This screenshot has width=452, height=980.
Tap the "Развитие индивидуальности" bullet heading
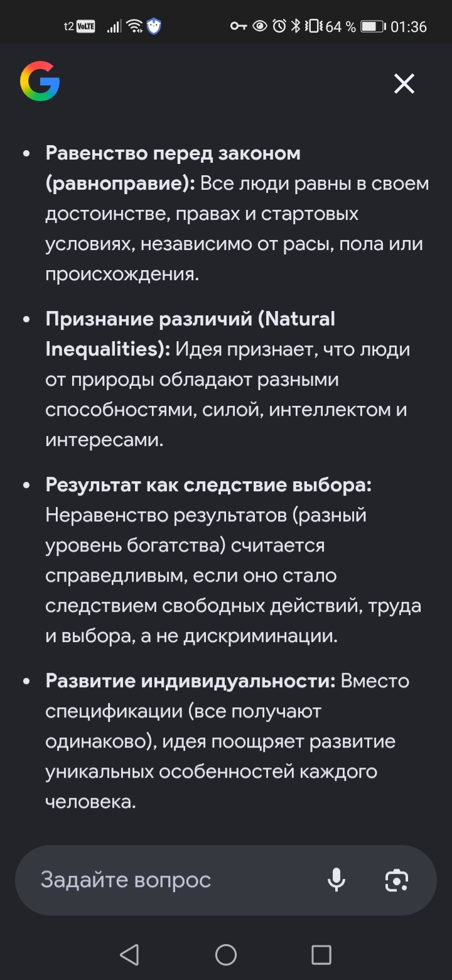190,681
